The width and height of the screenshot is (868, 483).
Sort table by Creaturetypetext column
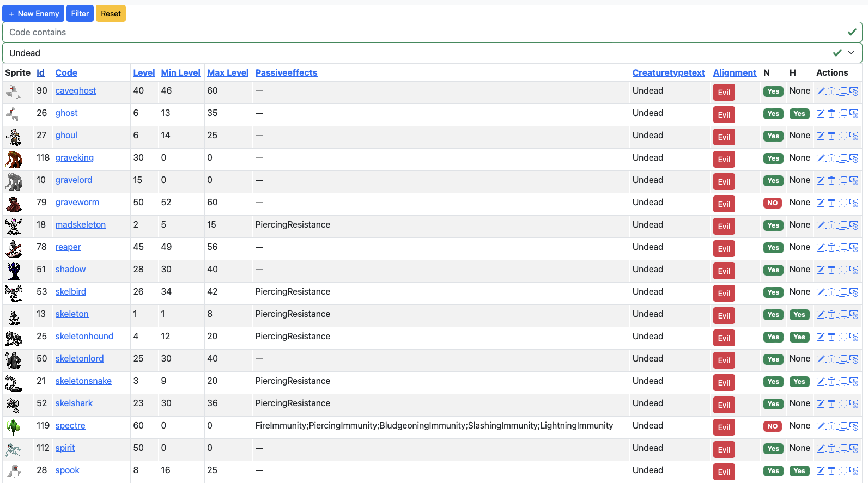tap(669, 72)
